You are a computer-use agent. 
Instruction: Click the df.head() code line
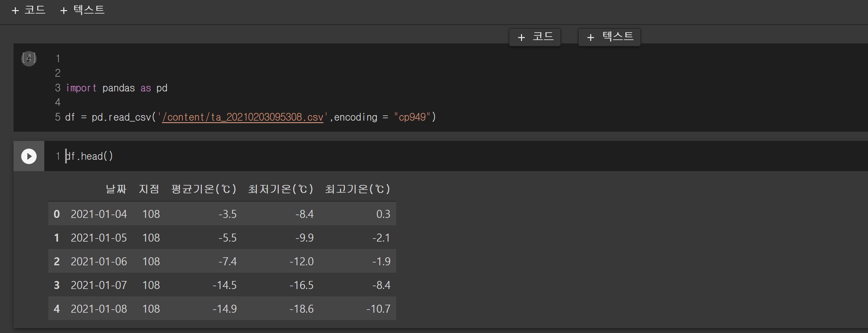[89, 156]
